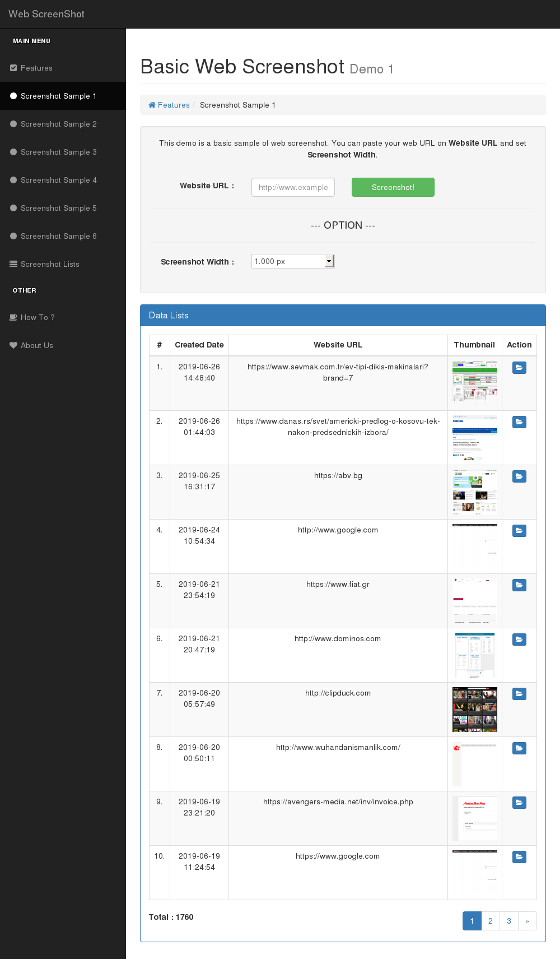The image size is (560, 959).
Task: Click the coffee cup icon beside How To
Action: point(13,317)
